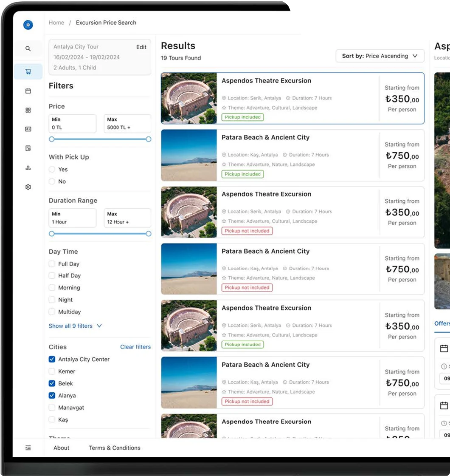Enable the Yes option under With Pick Up

click(52, 169)
